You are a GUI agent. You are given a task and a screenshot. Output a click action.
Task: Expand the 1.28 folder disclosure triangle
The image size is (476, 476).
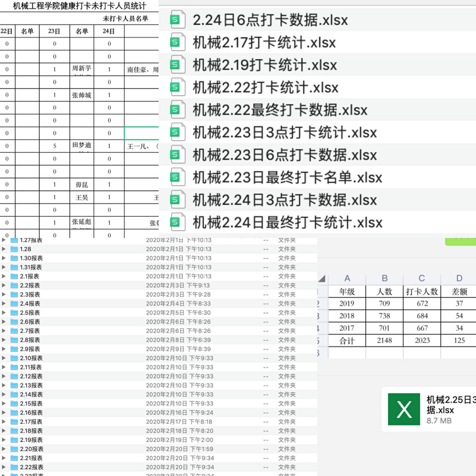(x=4, y=249)
